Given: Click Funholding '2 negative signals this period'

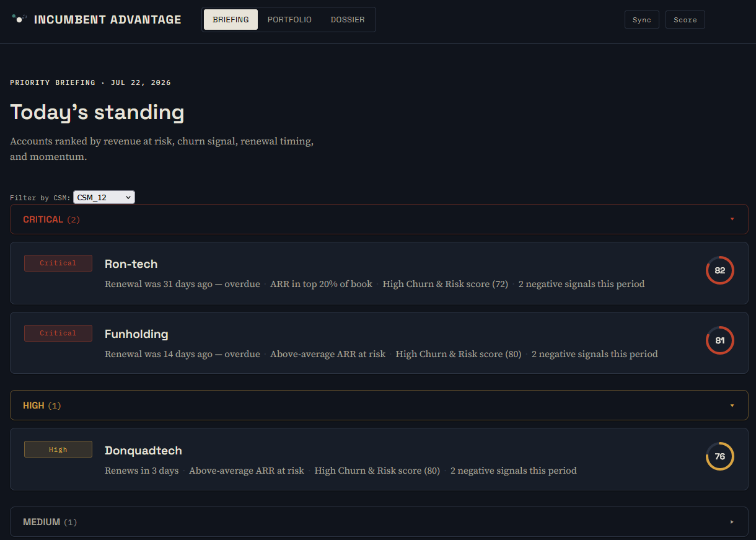Looking at the screenshot, I should click(595, 354).
